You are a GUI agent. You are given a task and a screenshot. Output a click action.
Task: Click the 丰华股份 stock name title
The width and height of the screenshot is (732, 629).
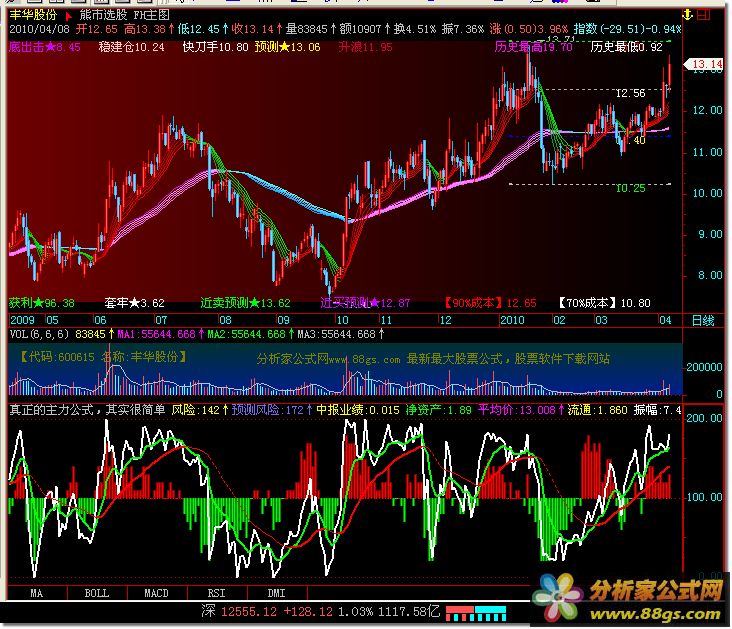33,14
